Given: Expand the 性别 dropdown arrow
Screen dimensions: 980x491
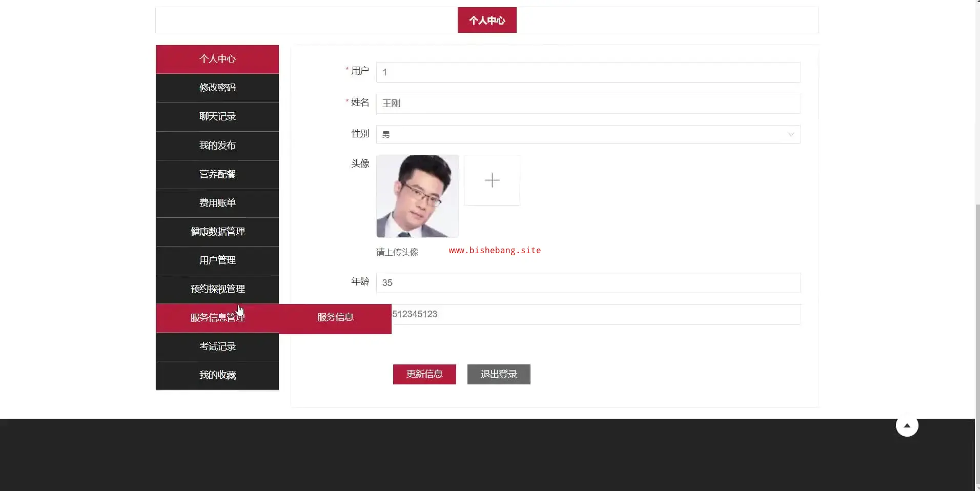Looking at the screenshot, I should [791, 134].
